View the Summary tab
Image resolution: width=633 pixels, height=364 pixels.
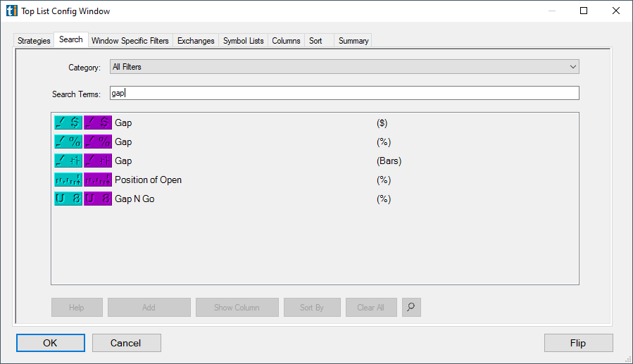coord(353,41)
